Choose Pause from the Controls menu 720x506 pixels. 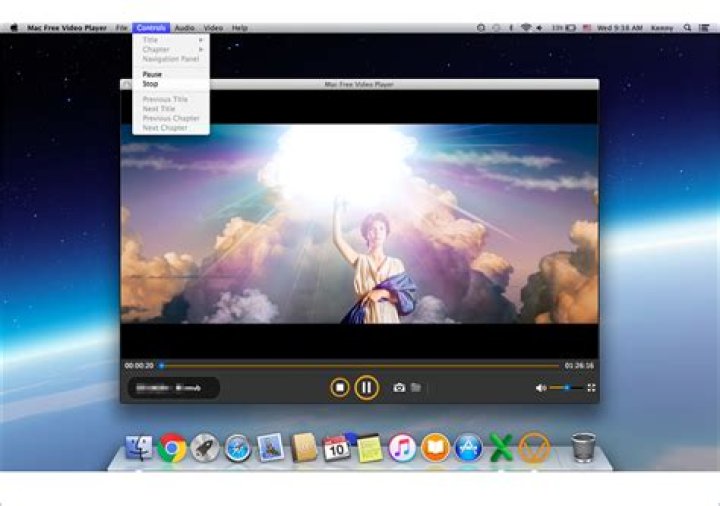coord(171,74)
